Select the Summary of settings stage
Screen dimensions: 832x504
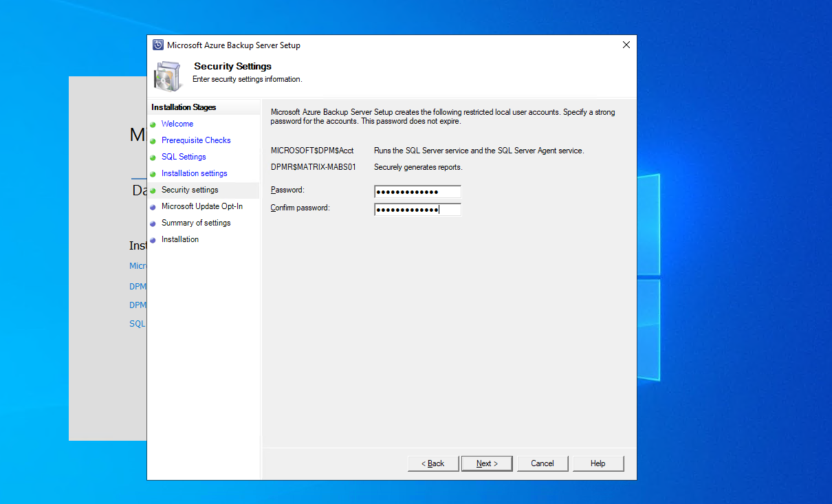(x=196, y=223)
